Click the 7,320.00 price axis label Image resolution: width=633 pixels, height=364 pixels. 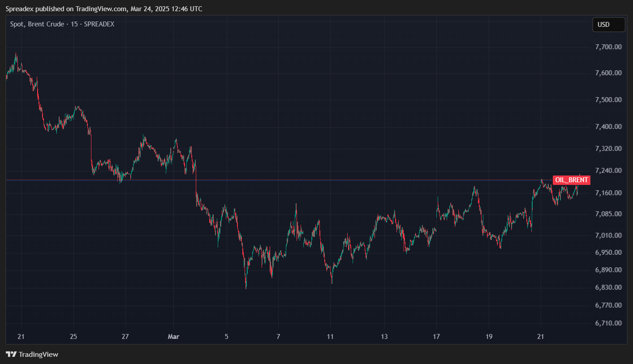(x=608, y=148)
